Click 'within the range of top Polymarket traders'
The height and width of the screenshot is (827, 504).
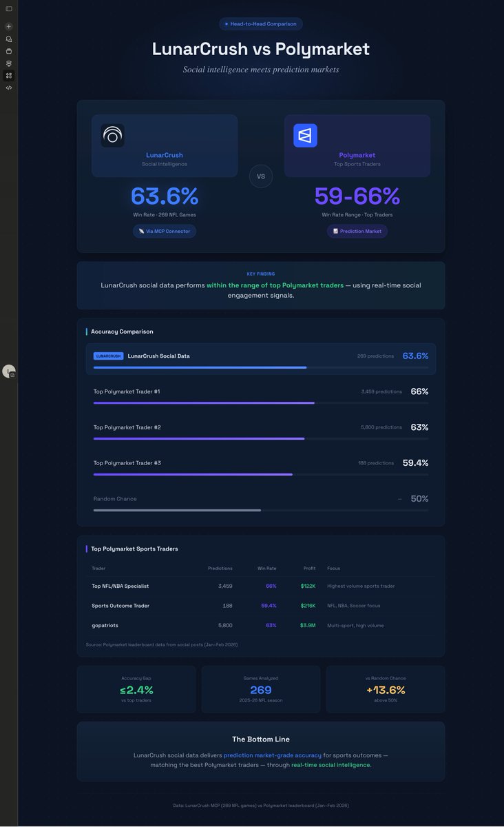coord(275,285)
